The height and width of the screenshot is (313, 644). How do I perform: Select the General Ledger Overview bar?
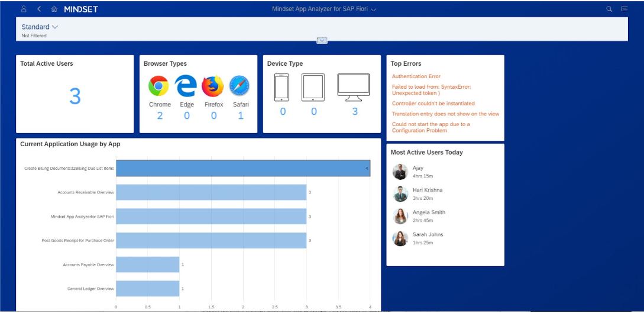coord(148,289)
